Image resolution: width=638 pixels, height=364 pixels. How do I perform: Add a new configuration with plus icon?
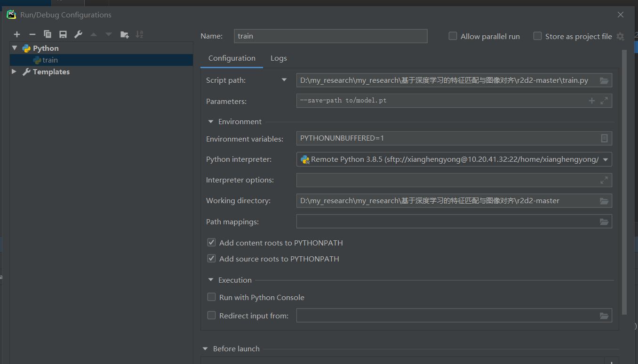click(x=17, y=34)
